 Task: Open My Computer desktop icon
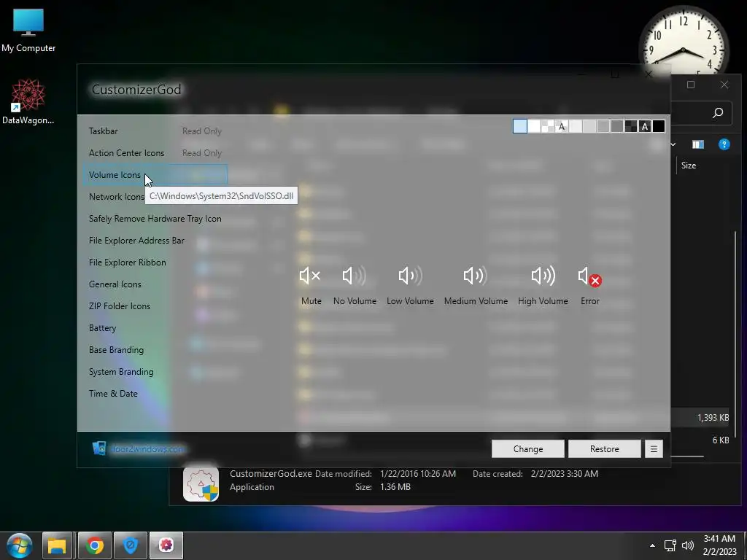pos(28,31)
